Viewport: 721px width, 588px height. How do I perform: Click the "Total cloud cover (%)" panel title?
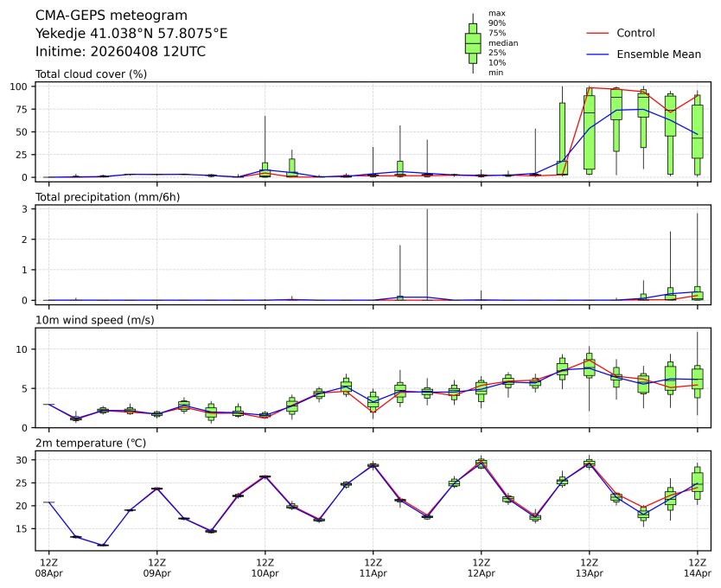(91, 74)
